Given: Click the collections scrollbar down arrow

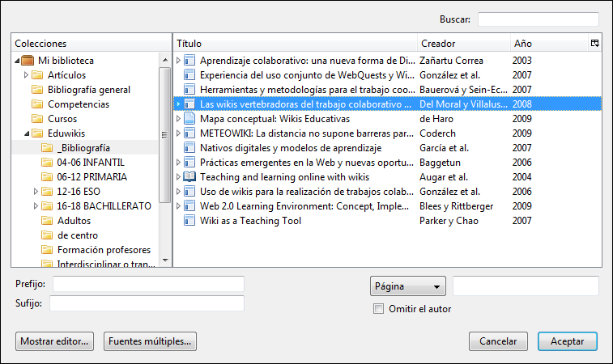Looking at the screenshot, I should pos(165,260).
